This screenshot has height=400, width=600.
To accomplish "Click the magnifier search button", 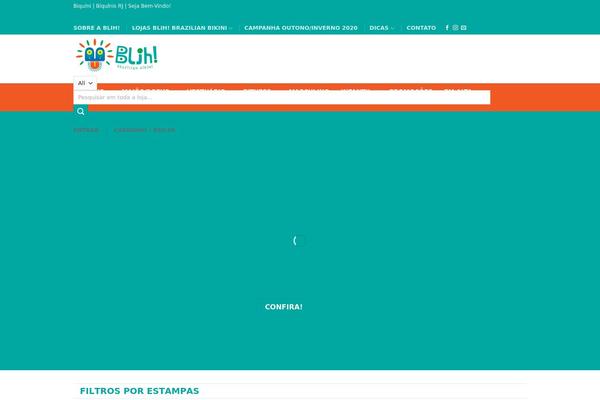I will pos(80,111).
